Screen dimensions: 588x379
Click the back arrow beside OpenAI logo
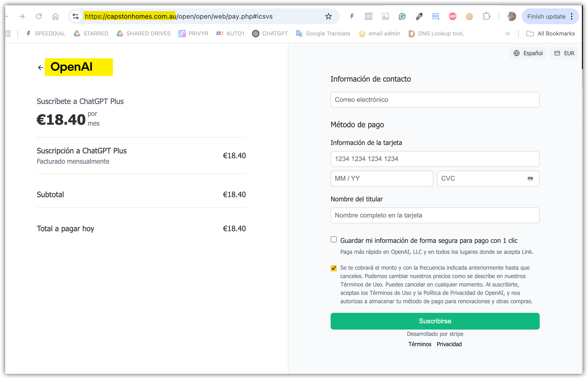[x=40, y=68]
